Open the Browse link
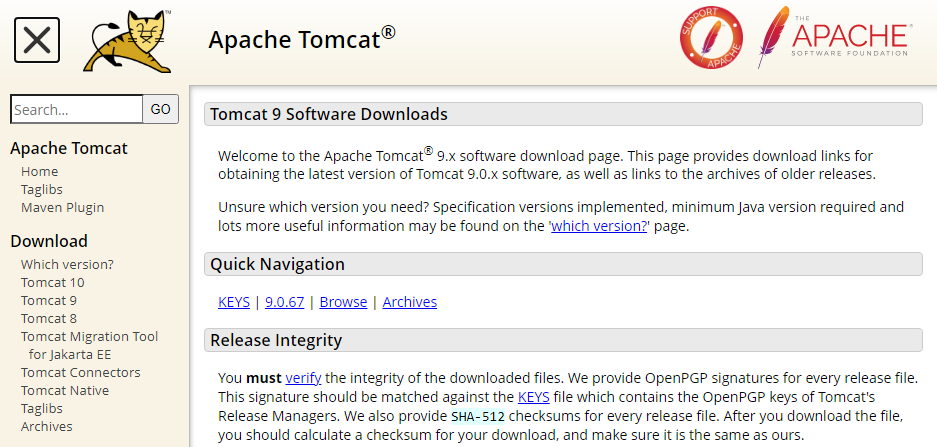This screenshot has width=937, height=447. coord(343,302)
